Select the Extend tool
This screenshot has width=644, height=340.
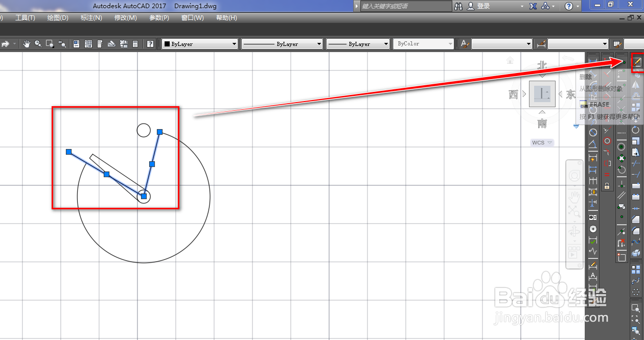tap(636, 175)
